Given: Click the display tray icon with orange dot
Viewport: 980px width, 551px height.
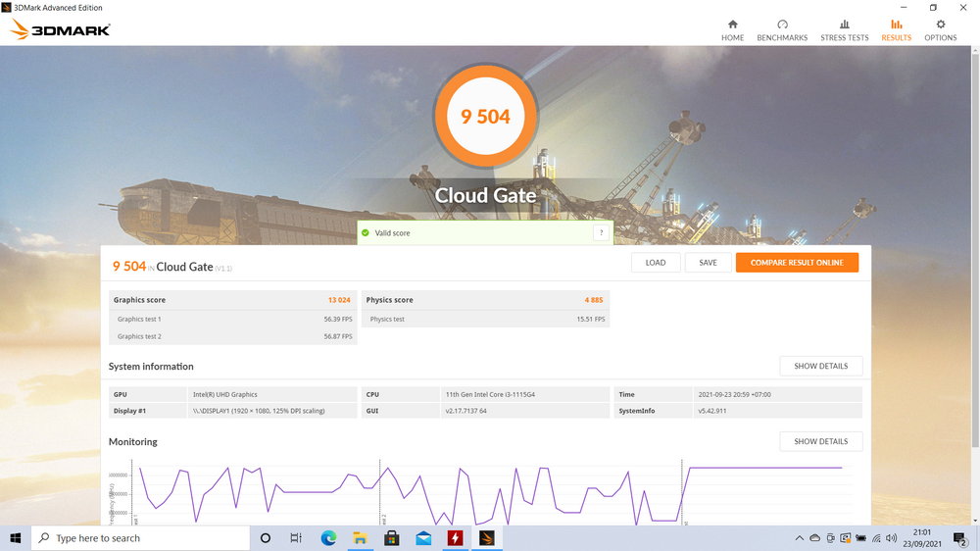Looking at the screenshot, I should click(846, 538).
